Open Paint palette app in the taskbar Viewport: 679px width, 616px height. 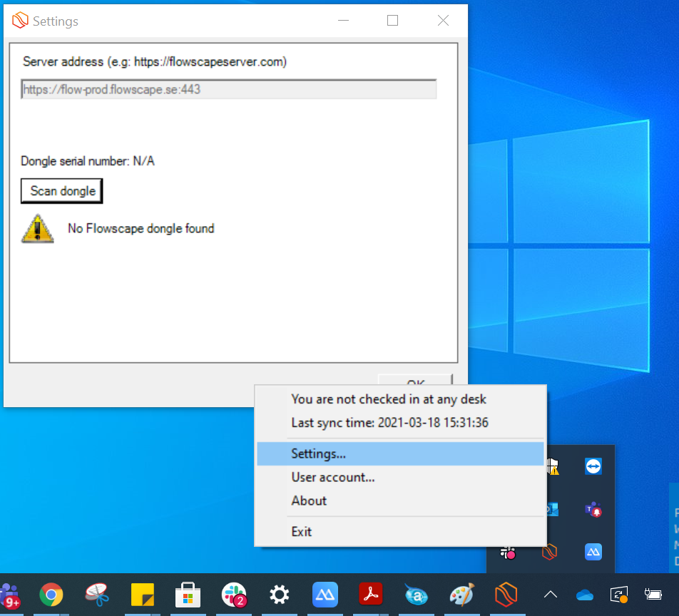(x=461, y=595)
